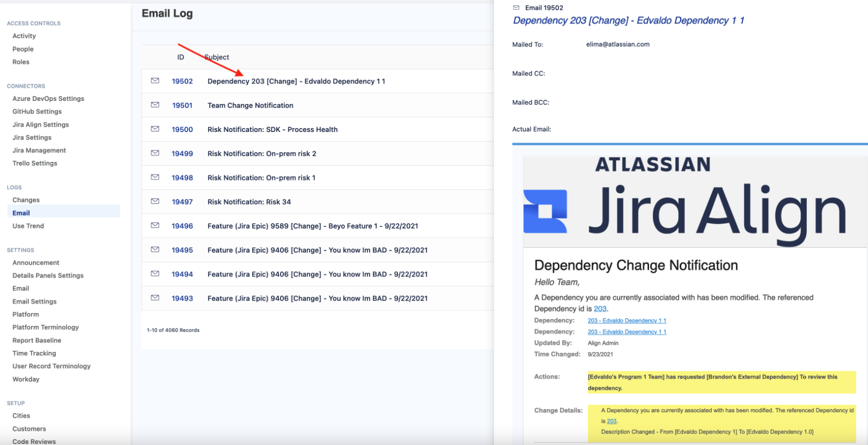
Task: Click subject 'Risk Notification: On-prem risk 1'
Action: [x=261, y=178]
